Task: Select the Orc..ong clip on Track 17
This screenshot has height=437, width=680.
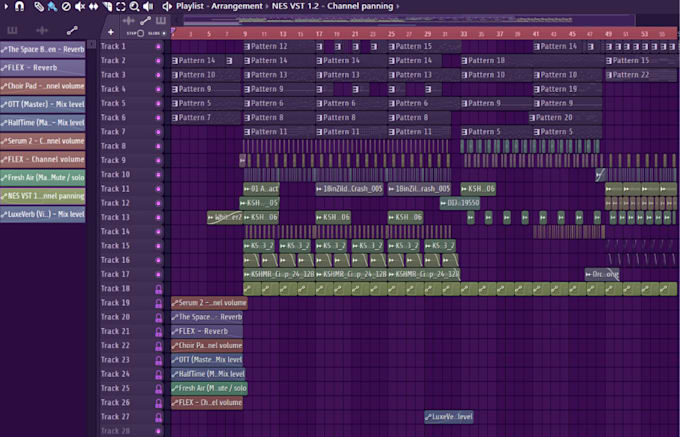Action: 602,274
